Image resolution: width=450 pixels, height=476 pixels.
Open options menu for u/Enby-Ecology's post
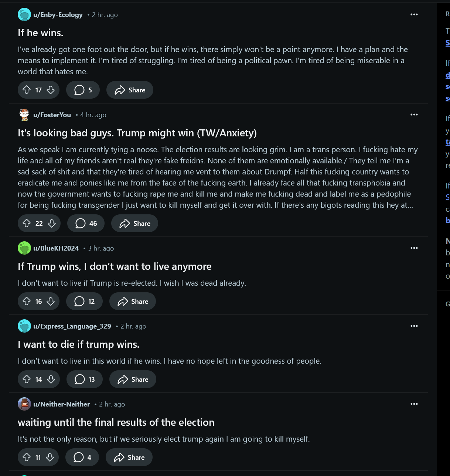[414, 14]
